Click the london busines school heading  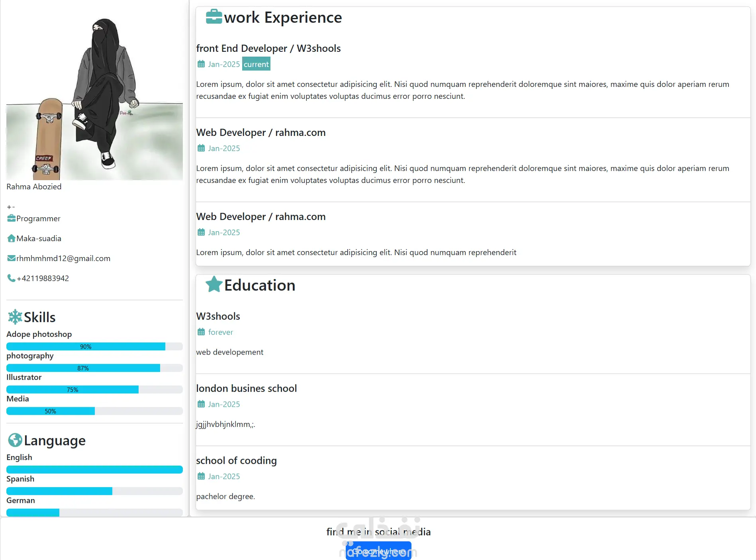click(247, 388)
